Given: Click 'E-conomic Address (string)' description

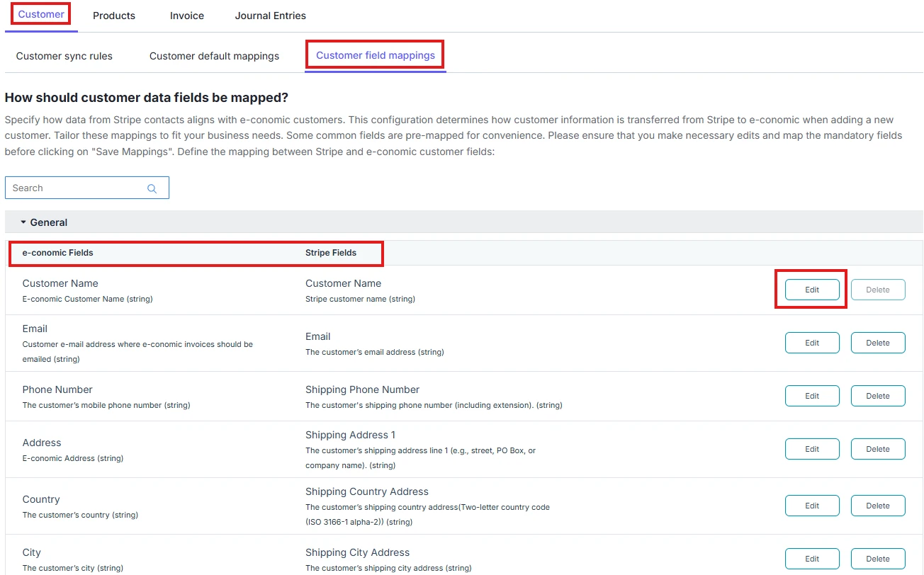Looking at the screenshot, I should click(73, 458).
